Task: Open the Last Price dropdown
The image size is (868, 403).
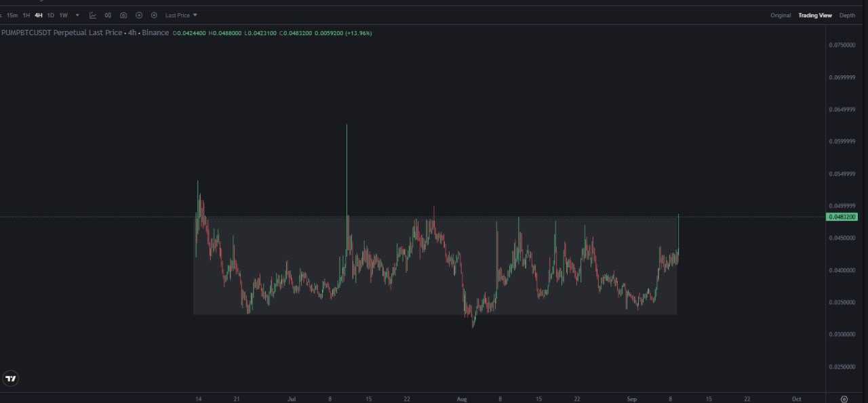Action: click(x=181, y=15)
